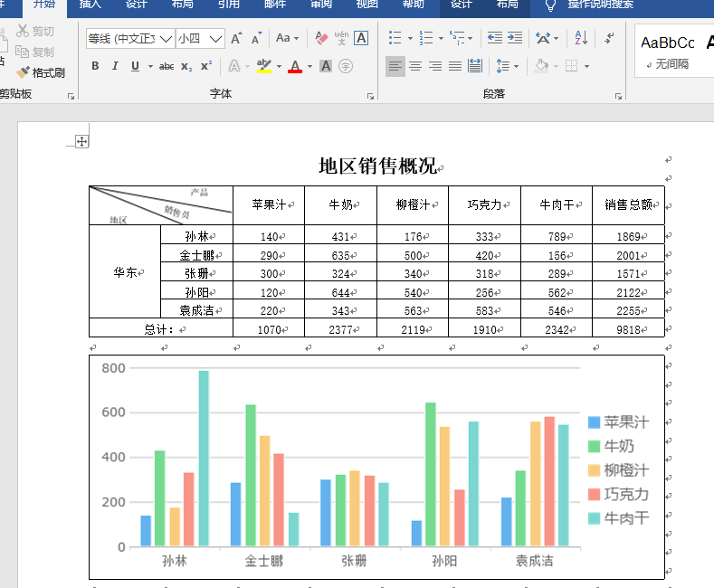Open the Review (审阅) tab
Viewport: 714px width, 588px height.
(x=321, y=5)
